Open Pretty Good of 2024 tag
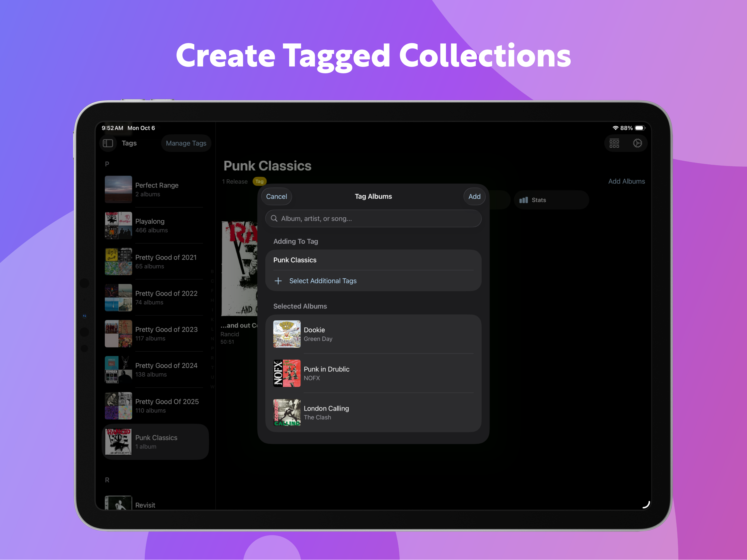The height and width of the screenshot is (560, 747). [x=155, y=370]
